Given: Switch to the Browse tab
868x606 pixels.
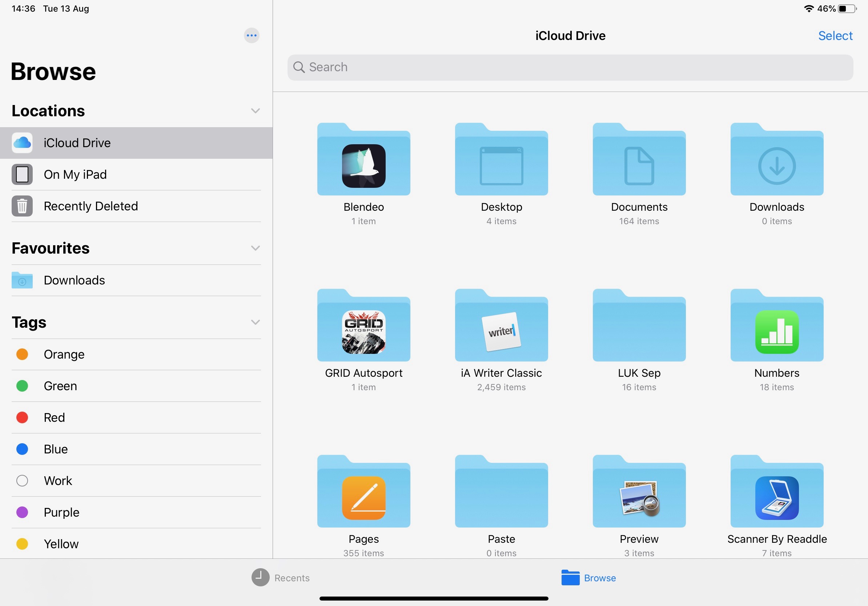Looking at the screenshot, I should [588, 578].
